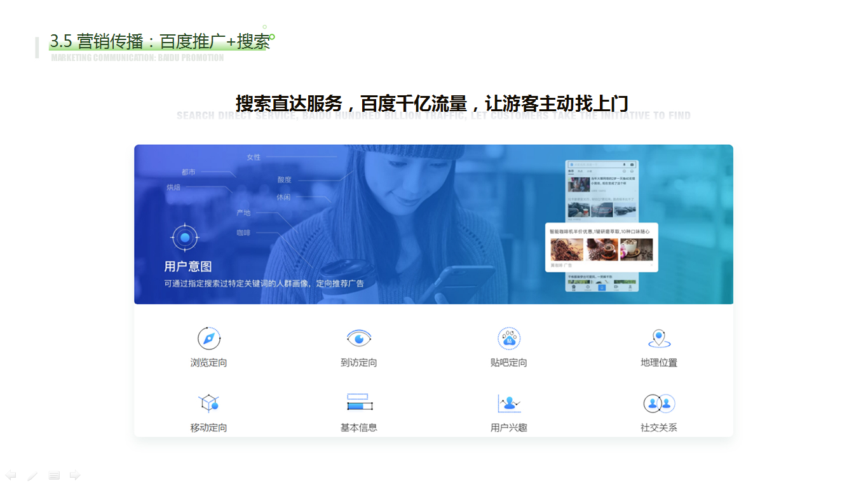
Task: Click the 浏览定向 compass icon
Action: 208,339
